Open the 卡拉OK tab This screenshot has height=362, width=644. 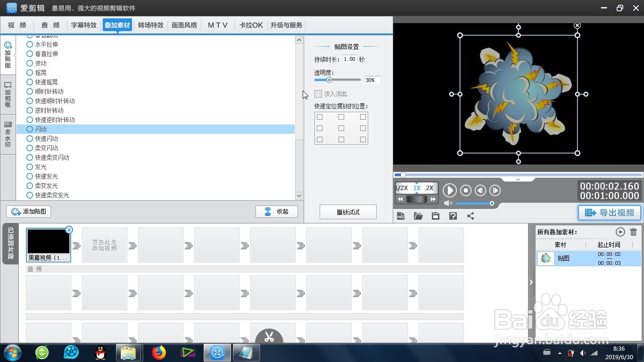pyautogui.click(x=251, y=25)
